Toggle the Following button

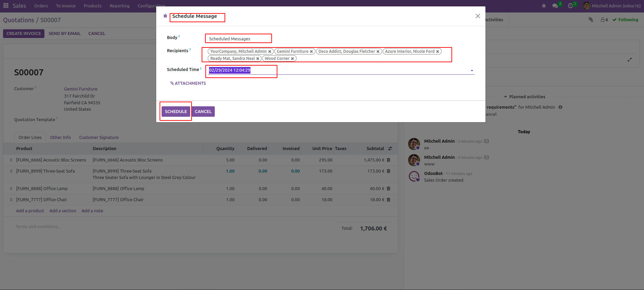625,20
